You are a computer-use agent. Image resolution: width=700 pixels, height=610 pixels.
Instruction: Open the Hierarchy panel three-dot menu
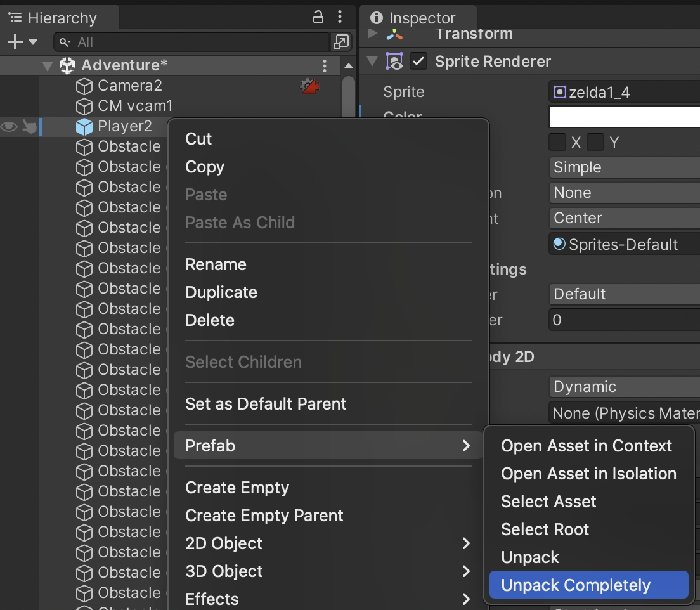click(340, 17)
